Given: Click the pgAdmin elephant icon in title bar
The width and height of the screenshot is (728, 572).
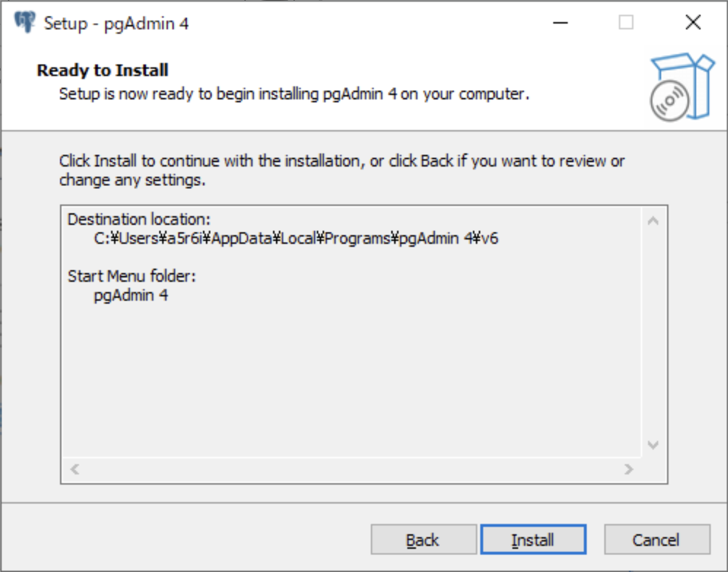Looking at the screenshot, I should coord(24,22).
